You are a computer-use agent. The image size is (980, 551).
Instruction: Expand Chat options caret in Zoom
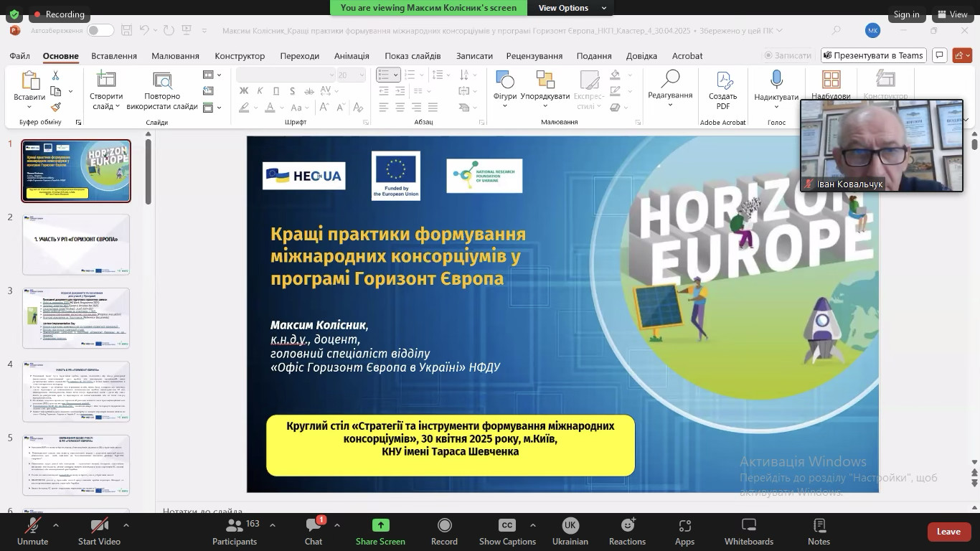337,525
